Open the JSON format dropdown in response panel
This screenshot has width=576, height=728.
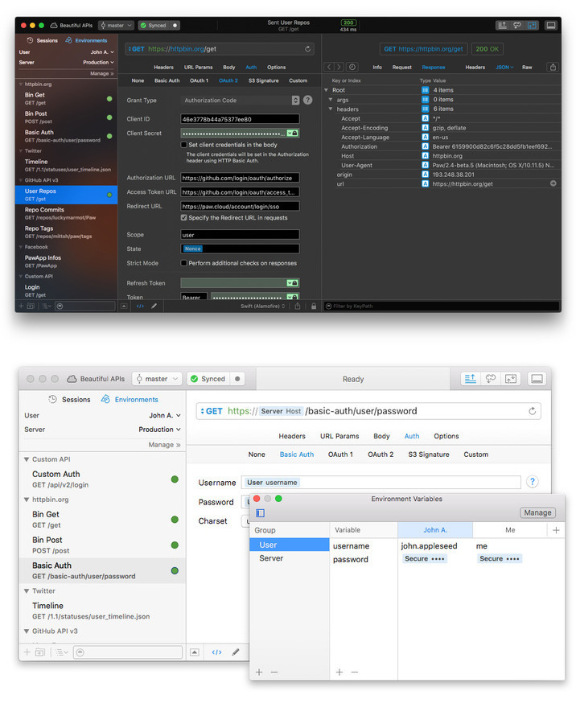(504, 67)
